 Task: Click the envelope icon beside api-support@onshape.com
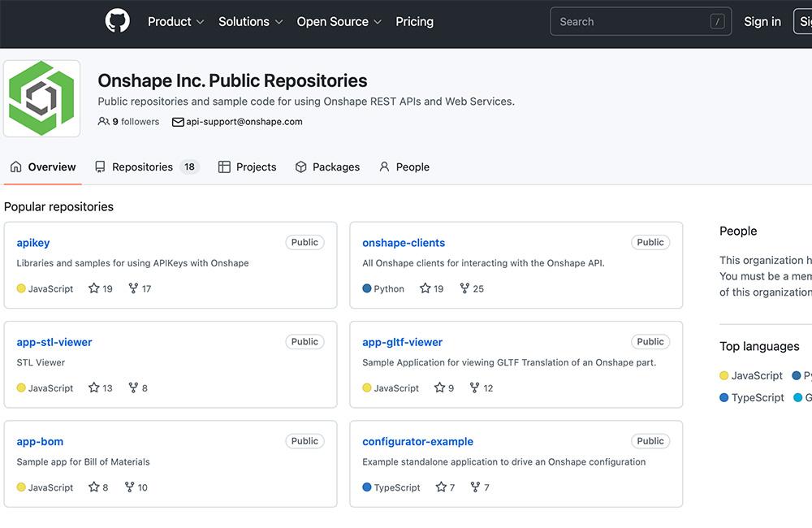pos(178,122)
